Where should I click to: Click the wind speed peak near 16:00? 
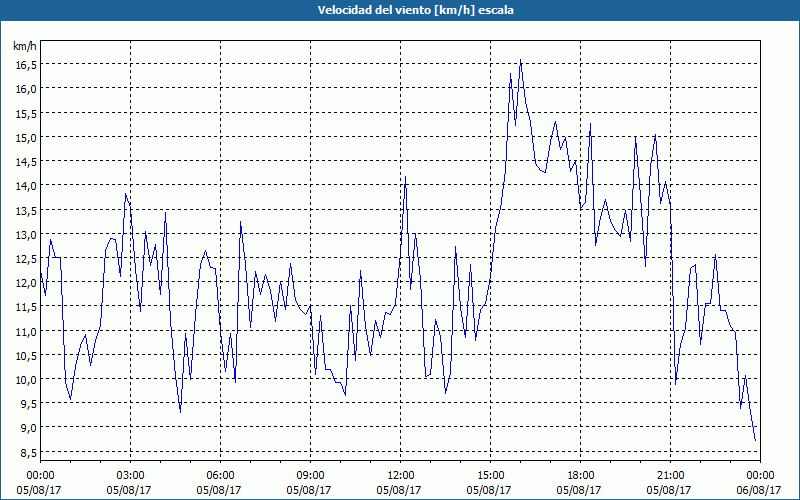(520, 60)
